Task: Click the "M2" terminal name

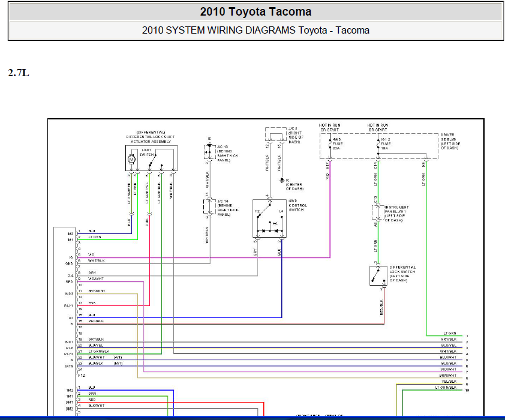Action: click(71, 234)
